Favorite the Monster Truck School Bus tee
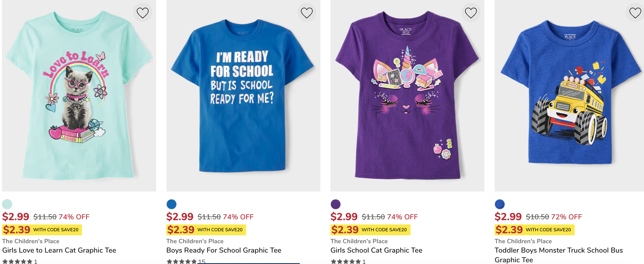 (635, 13)
